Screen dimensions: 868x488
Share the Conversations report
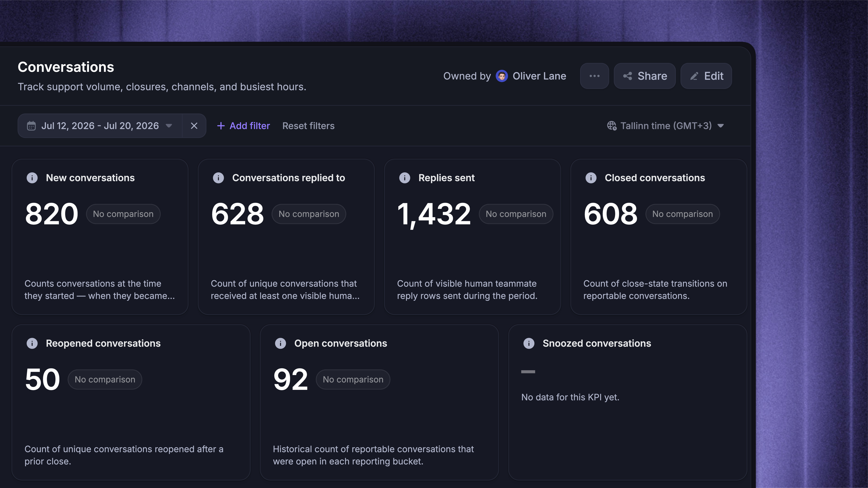tap(645, 76)
